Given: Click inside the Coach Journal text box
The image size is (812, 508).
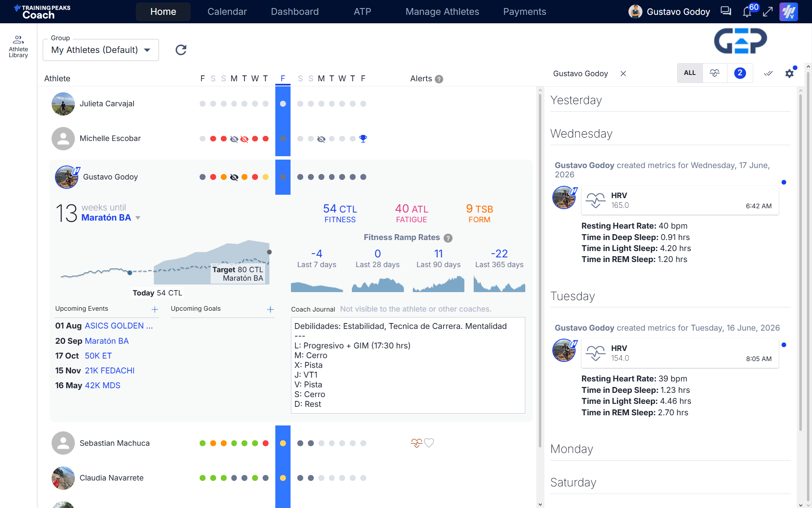Looking at the screenshot, I should (x=408, y=365).
